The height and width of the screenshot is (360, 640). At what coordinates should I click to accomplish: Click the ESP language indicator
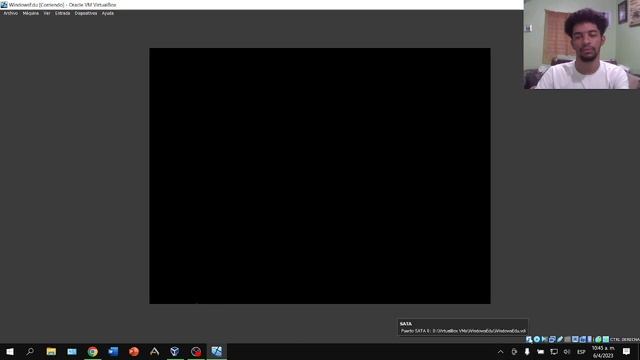click(x=581, y=351)
